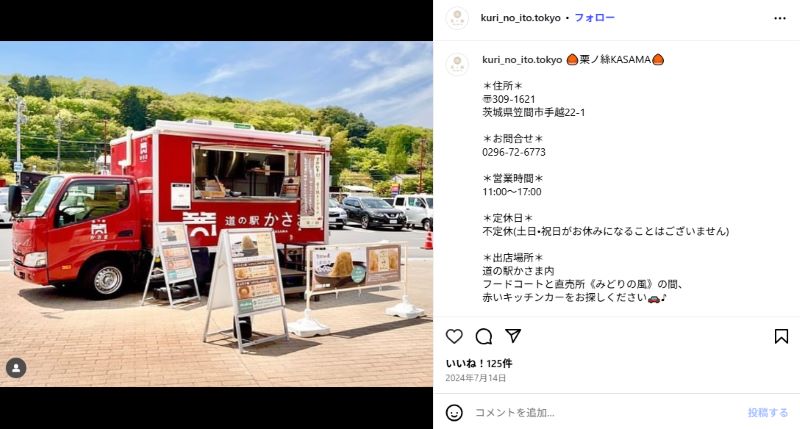Like the post with the heart icon
Screen dimensions: 800x429
coord(454,336)
